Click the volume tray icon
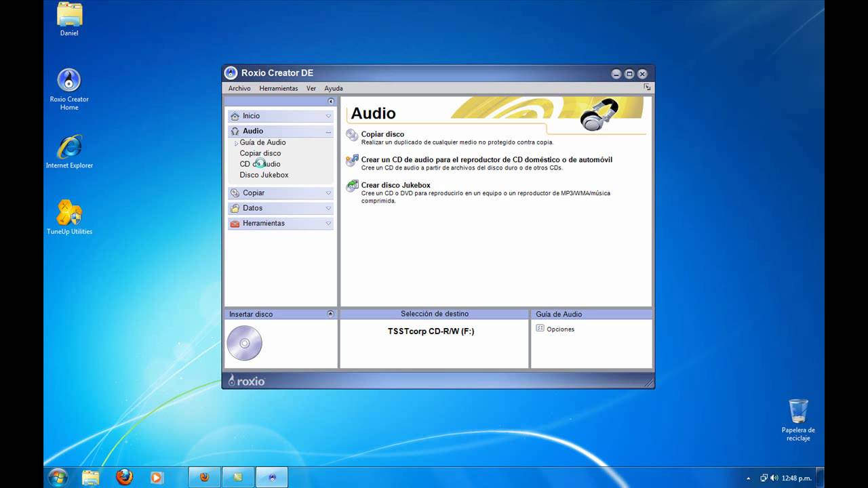868x488 pixels. click(774, 478)
